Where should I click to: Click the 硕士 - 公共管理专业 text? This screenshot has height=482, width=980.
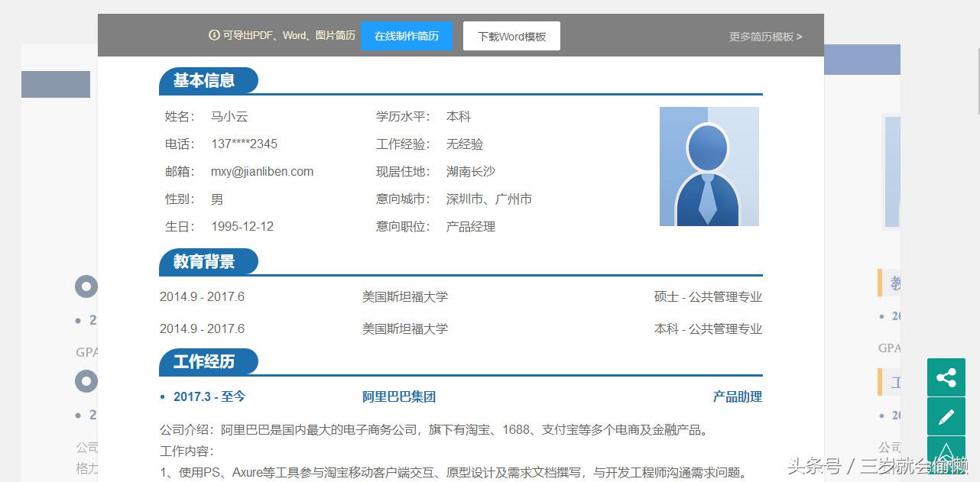coord(707,296)
